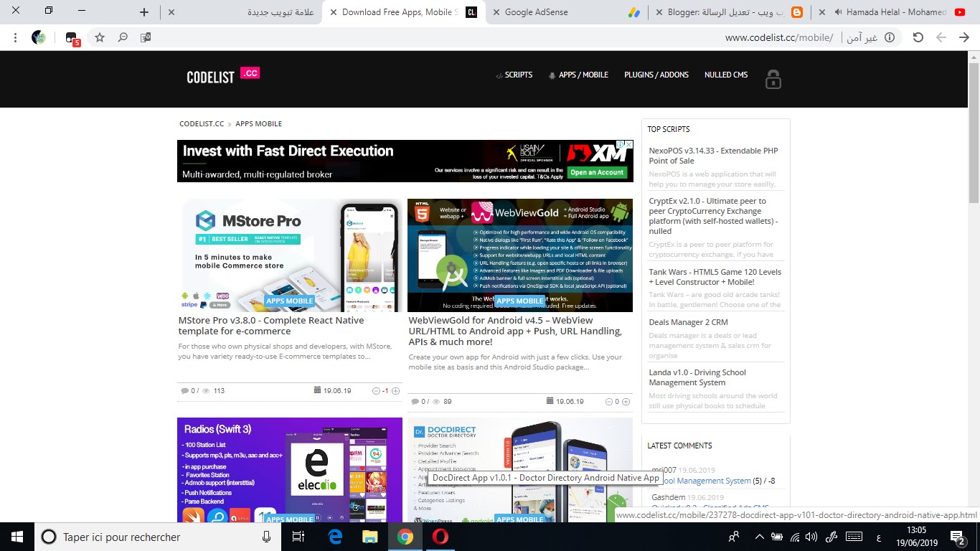Image resolution: width=980 pixels, height=551 pixels.
Task: Click the page vertical scrollbar thumb
Action: point(974,132)
